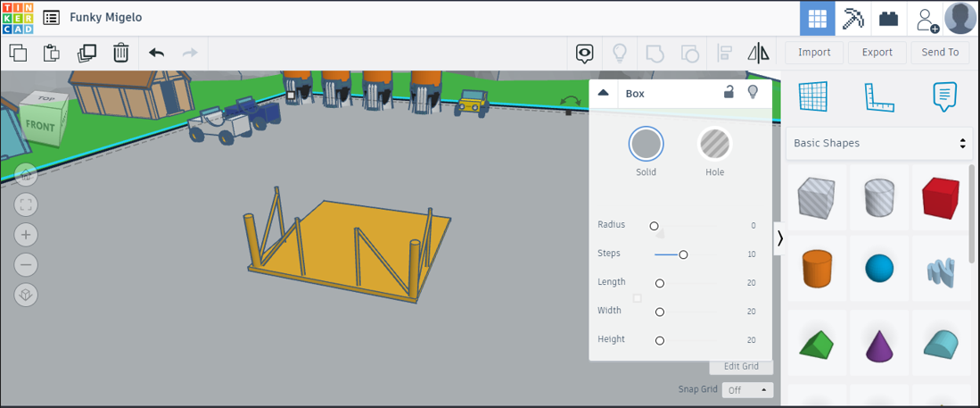This screenshot has width=980, height=408.
Task: Switch to 3D design grid view
Action: [x=818, y=18]
